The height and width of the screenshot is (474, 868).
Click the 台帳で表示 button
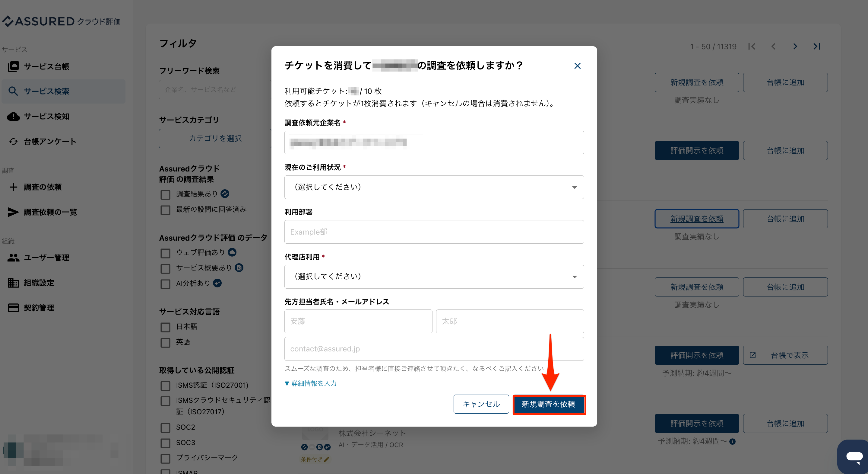pyautogui.click(x=785, y=355)
